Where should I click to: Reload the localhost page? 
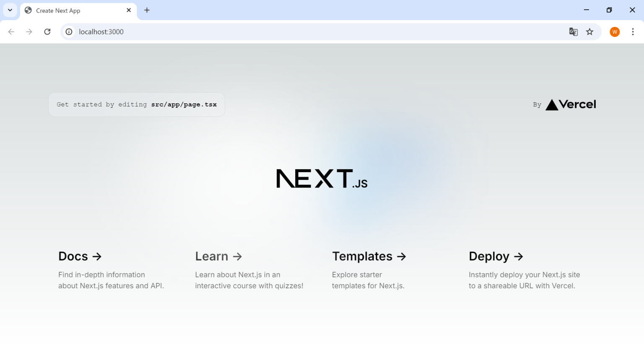pos(47,31)
